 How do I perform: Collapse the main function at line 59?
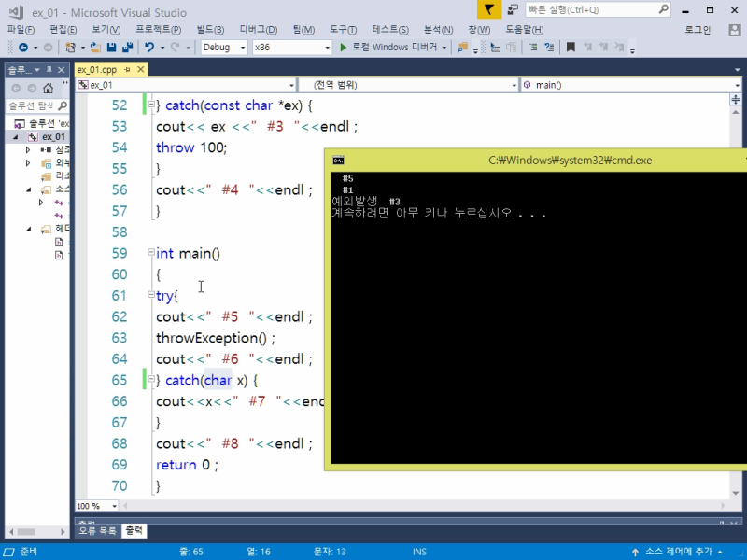[x=151, y=252]
